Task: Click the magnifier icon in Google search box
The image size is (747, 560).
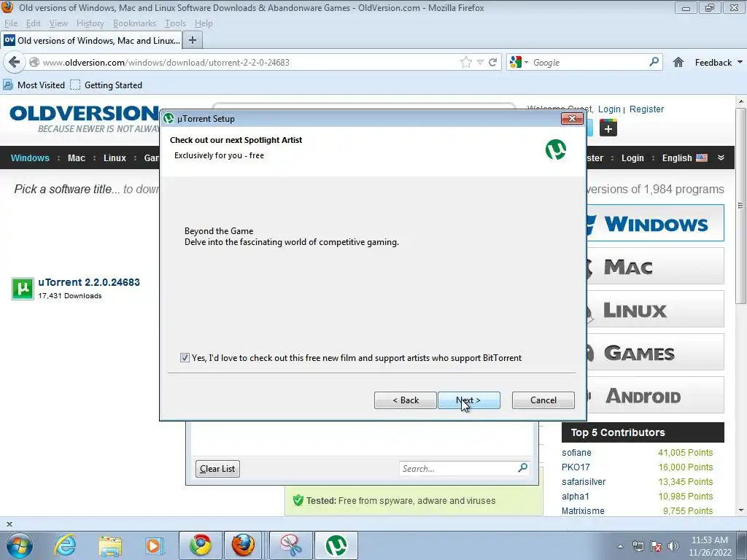Action: 654,62
